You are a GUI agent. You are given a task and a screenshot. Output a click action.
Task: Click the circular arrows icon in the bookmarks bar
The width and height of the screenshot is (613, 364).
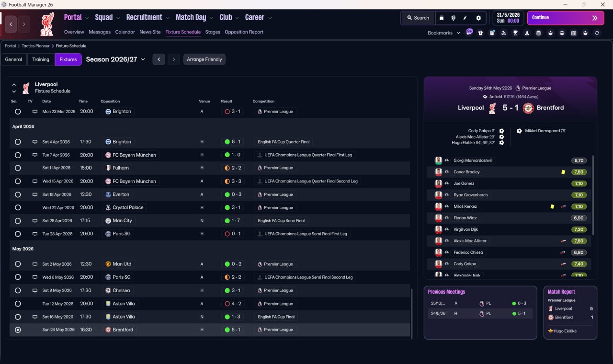coord(597,33)
